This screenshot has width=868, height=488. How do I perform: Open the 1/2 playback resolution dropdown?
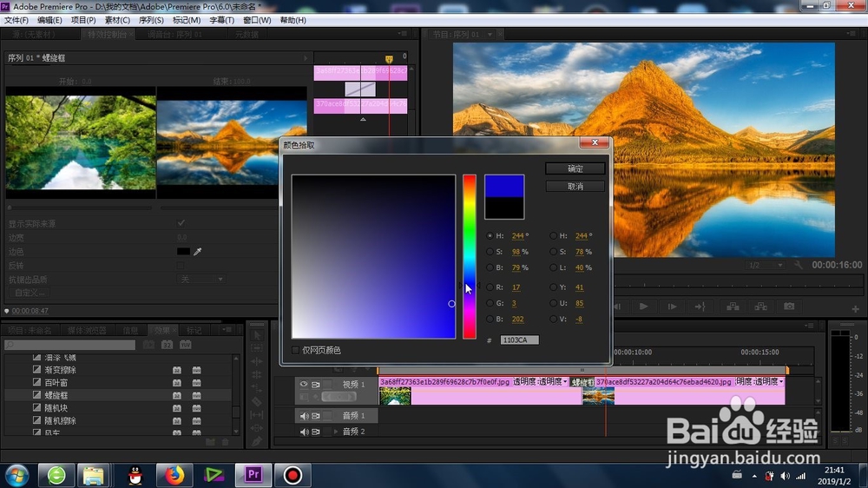pos(765,266)
